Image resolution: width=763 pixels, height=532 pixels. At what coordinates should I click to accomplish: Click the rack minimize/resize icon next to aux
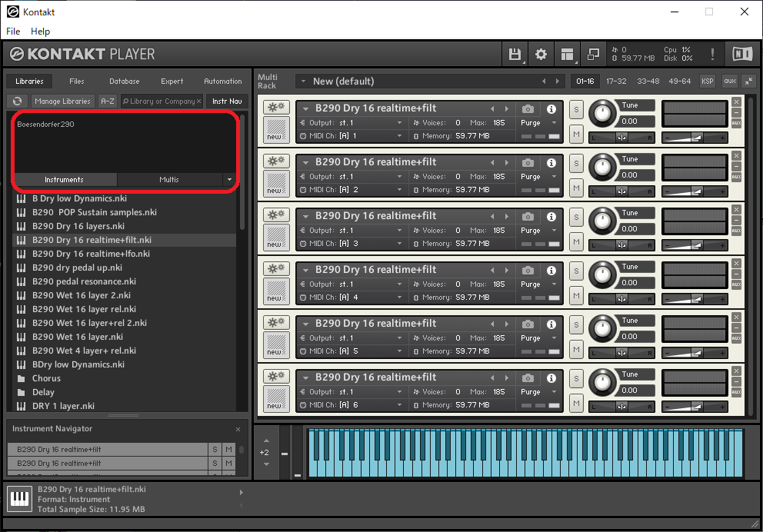[749, 81]
